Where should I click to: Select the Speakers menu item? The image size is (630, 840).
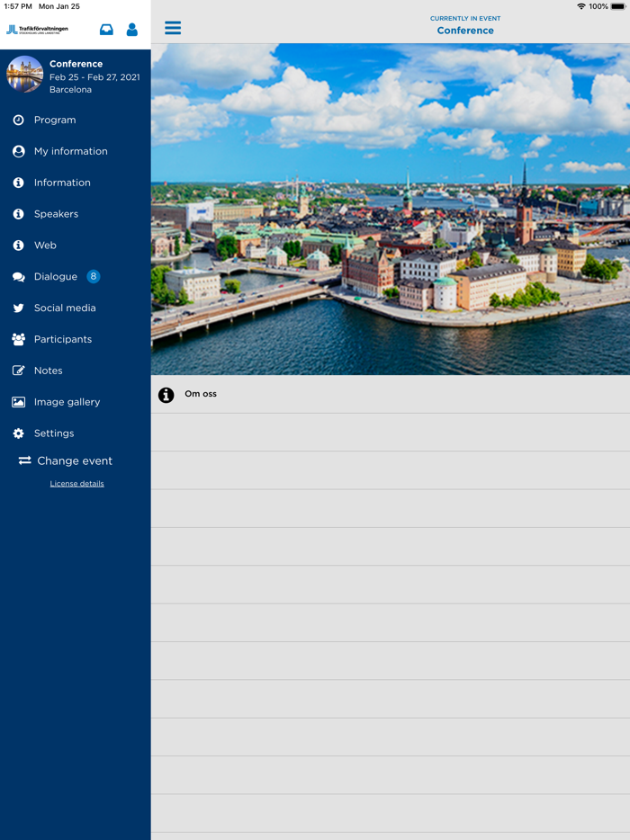tap(56, 214)
